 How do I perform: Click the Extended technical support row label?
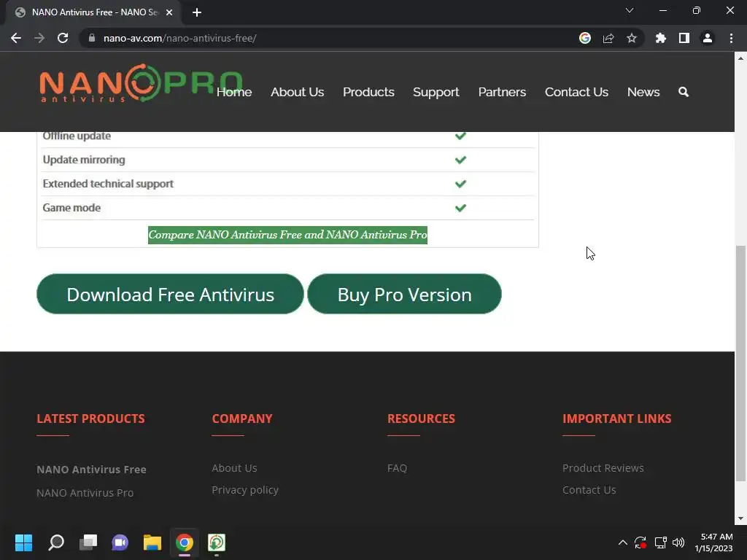108,184
